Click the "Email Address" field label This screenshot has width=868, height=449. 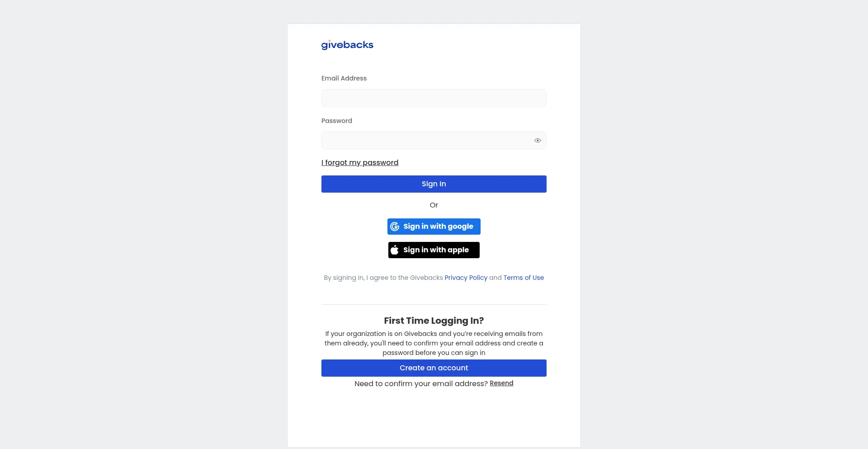pos(344,78)
